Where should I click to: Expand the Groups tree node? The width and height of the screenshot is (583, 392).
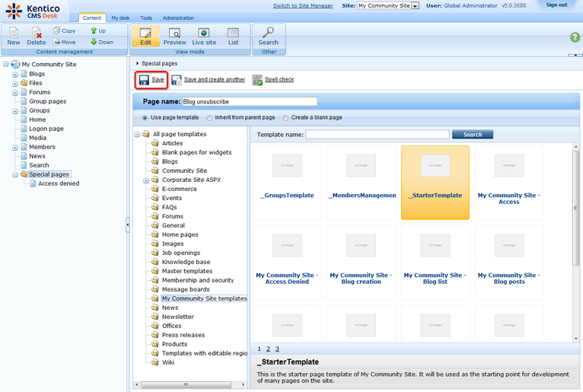tap(15, 111)
